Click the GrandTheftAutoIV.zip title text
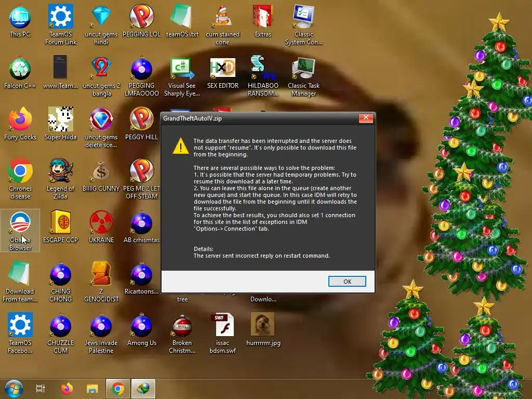Viewport: 532px width, 399px height. [192, 118]
